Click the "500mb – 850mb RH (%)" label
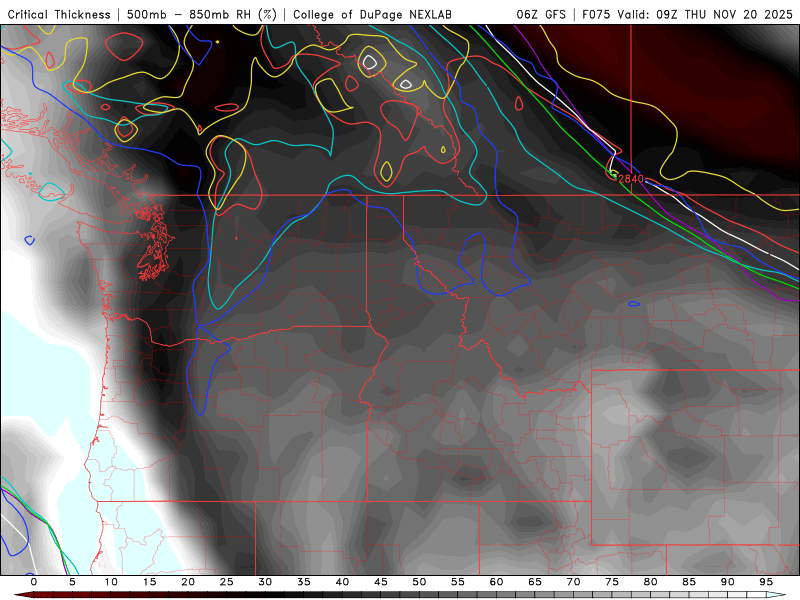Image resolution: width=800 pixels, height=600 pixels. coord(202,14)
